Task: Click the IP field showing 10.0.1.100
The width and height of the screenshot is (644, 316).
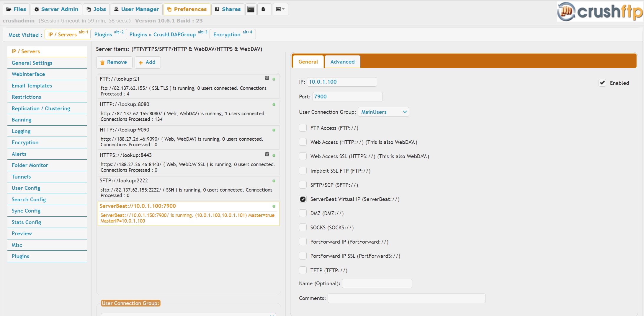Action: tap(342, 82)
